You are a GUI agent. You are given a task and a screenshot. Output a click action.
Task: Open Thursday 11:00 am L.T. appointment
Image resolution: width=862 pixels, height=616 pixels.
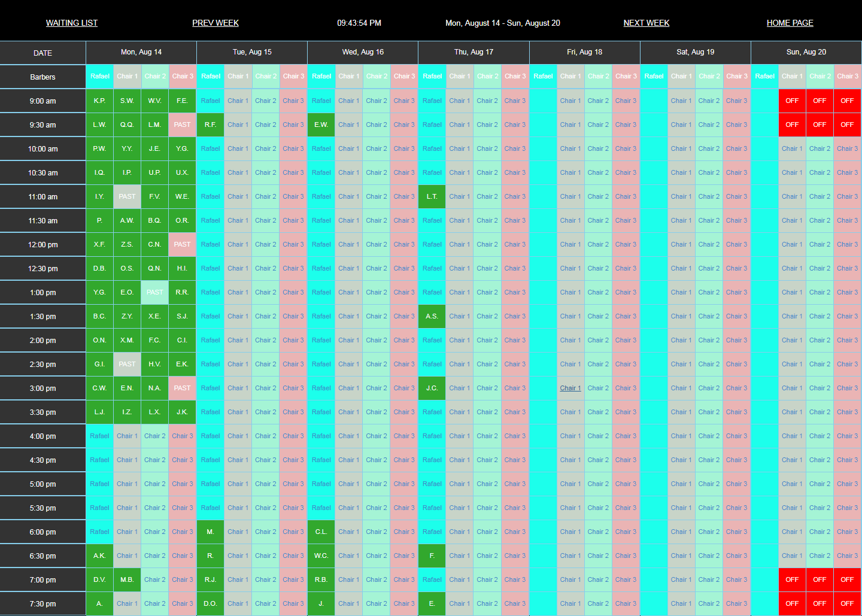[x=432, y=196]
